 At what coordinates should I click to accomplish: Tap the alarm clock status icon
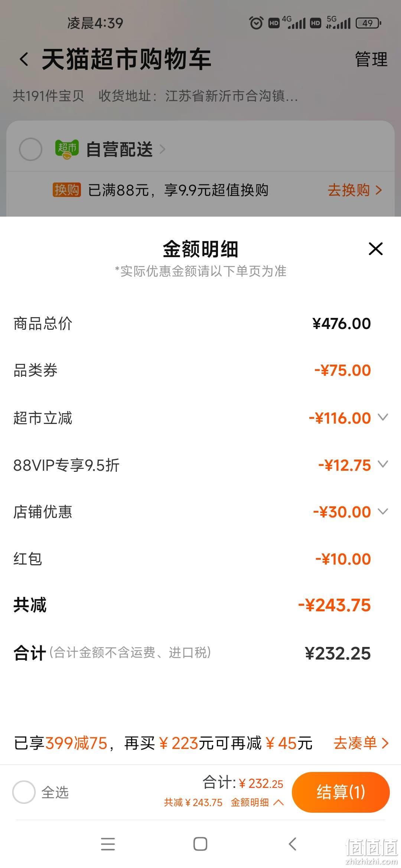pyautogui.click(x=256, y=23)
